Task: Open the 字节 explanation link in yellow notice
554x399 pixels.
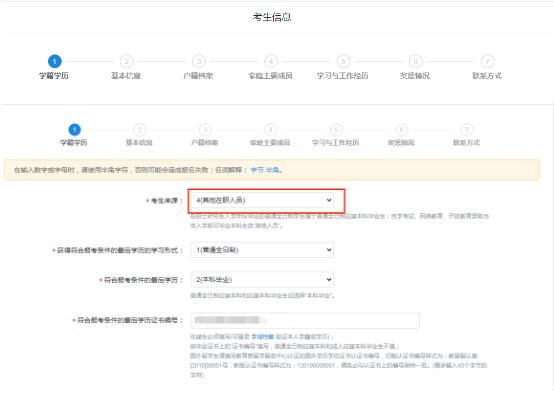Action: pos(257,170)
